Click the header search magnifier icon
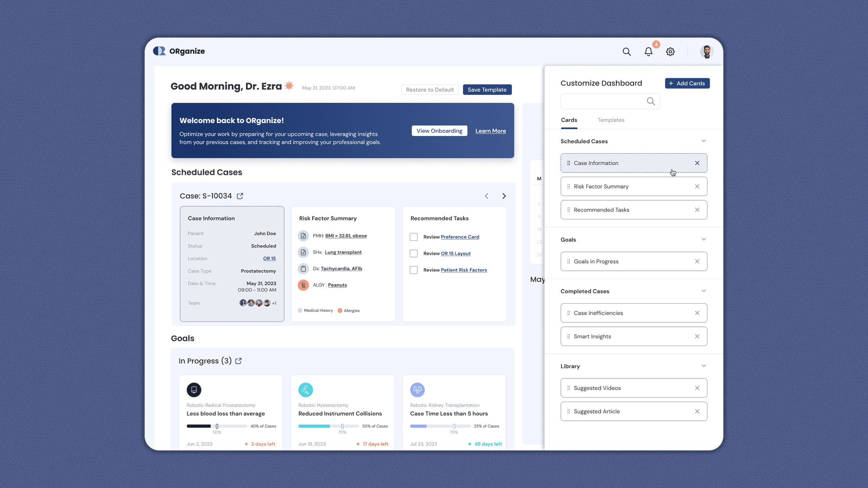 [626, 52]
